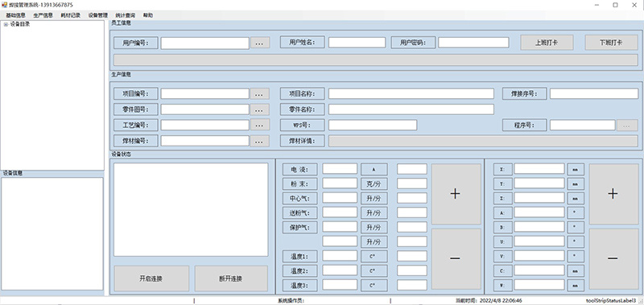
Task: Focus the W axis input field
Action: pos(539,284)
